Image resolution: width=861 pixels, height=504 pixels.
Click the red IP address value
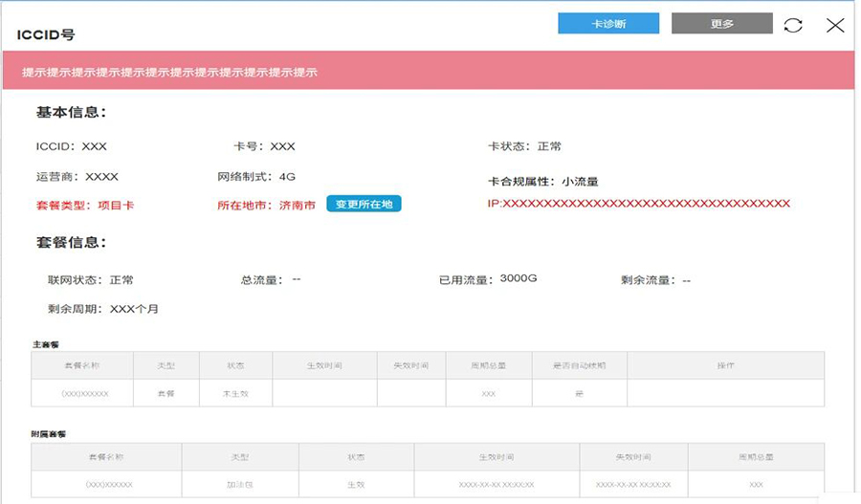[x=639, y=204]
